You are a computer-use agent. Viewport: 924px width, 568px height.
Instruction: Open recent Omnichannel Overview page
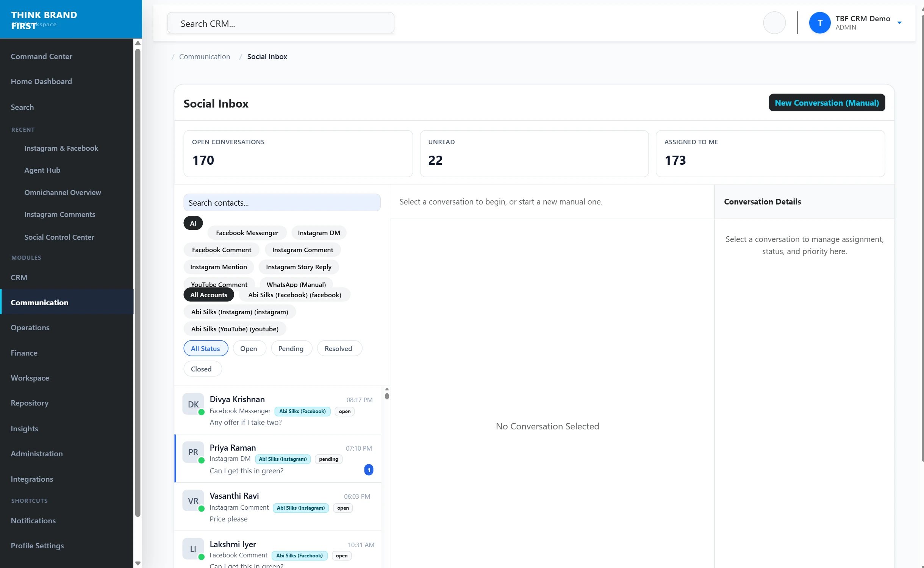tap(63, 192)
